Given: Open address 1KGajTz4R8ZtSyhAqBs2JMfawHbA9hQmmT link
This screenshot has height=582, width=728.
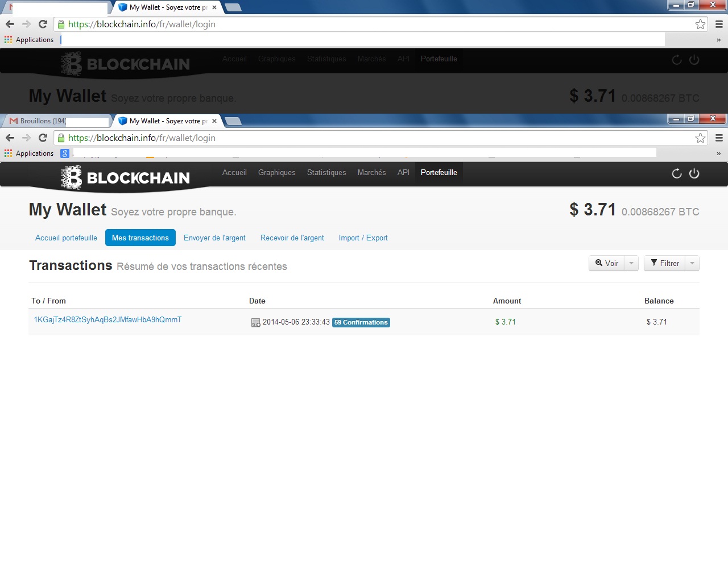Looking at the screenshot, I should 107,319.
